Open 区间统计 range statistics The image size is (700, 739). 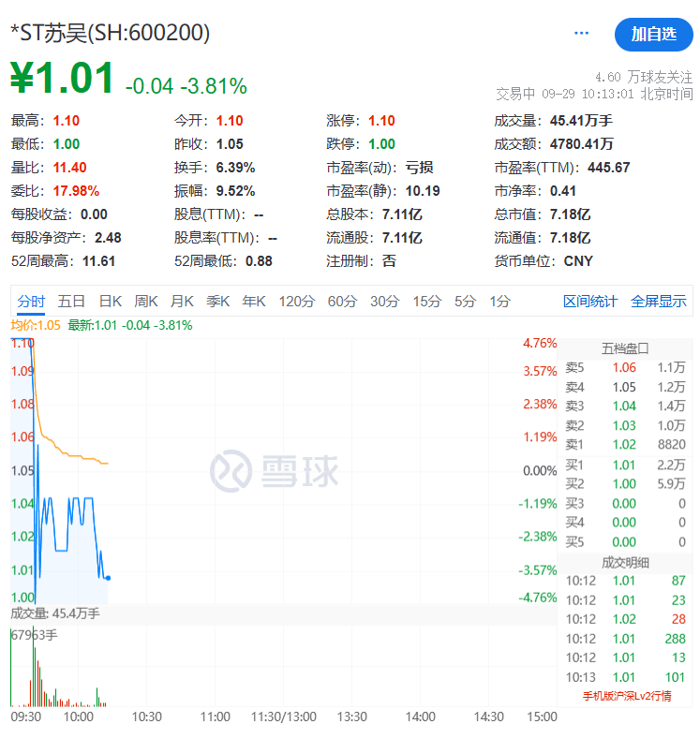(x=590, y=301)
